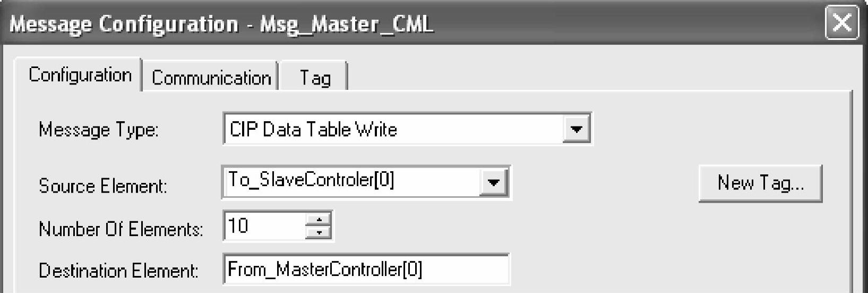Increase Number Of Elements with up arrow
This screenshot has height=293, width=868.
click(319, 220)
